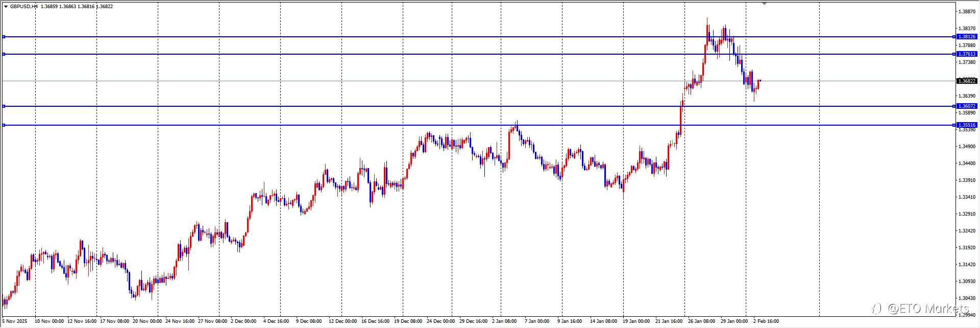
Task: Click the 5 Nov 2025 time label
Action: pyautogui.click(x=14, y=321)
